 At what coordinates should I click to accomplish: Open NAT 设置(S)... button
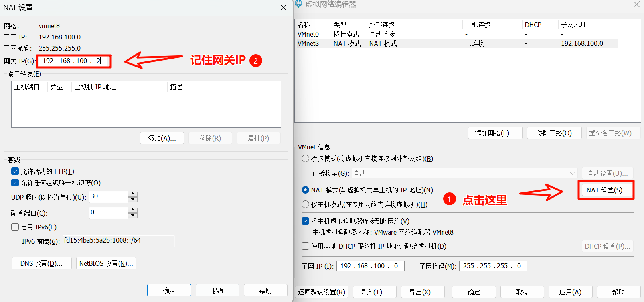607,190
